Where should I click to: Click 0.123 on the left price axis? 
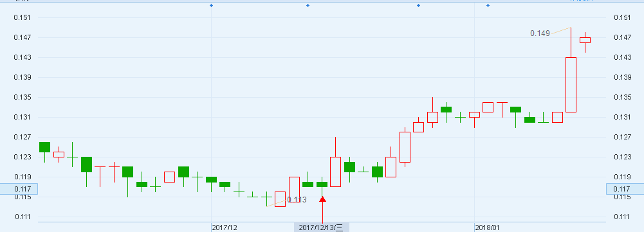[x=22, y=157]
